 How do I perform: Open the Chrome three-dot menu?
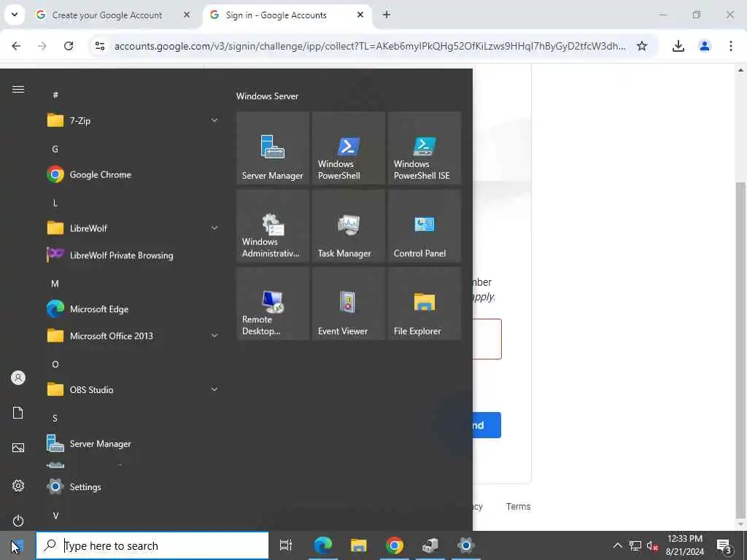point(730,46)
